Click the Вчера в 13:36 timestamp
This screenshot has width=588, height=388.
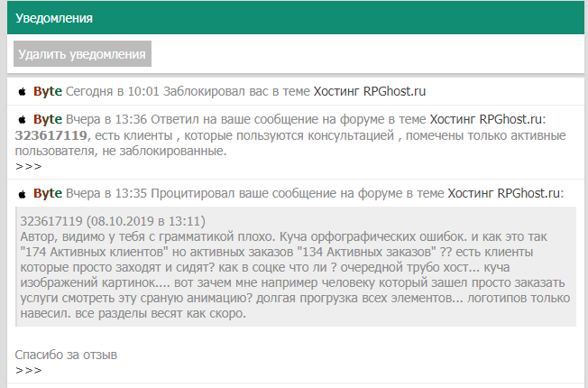coord(106,119)
